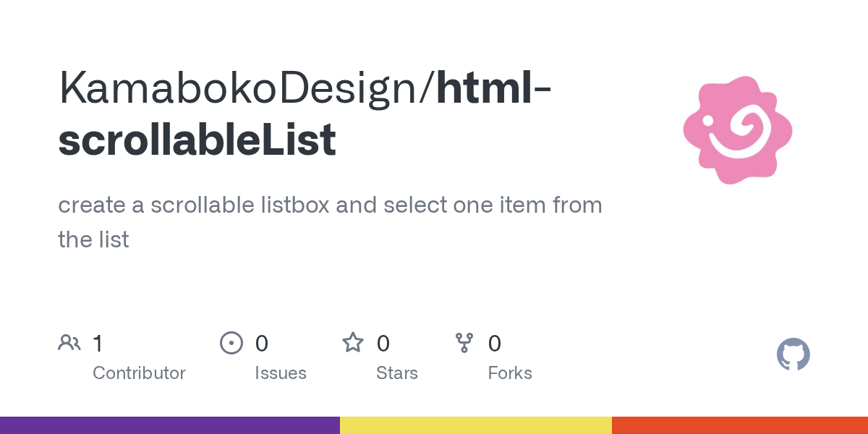
Task: Select the Issues label
Action: pos(281,373)
